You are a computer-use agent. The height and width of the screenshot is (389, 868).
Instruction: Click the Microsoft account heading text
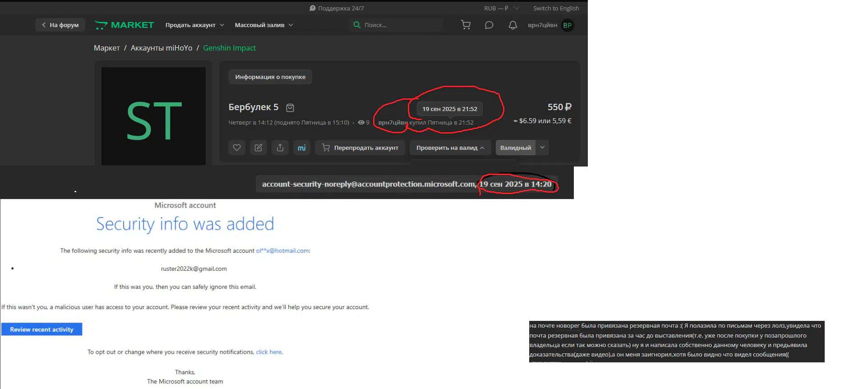pyautogui.click(x=185, y=205)
